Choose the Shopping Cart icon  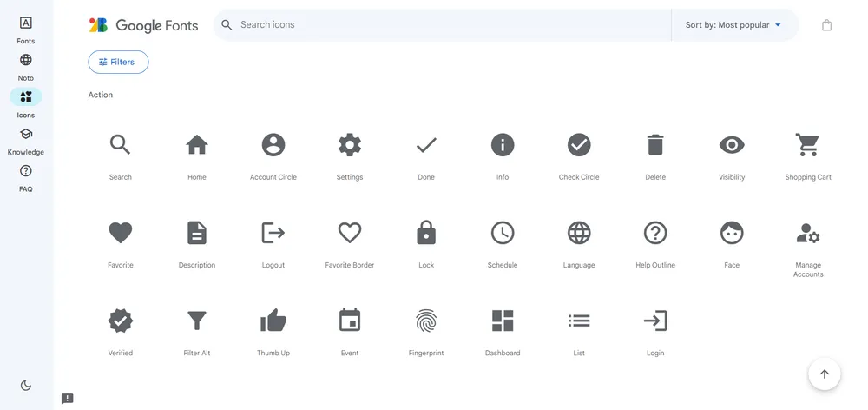coord(807,144)
